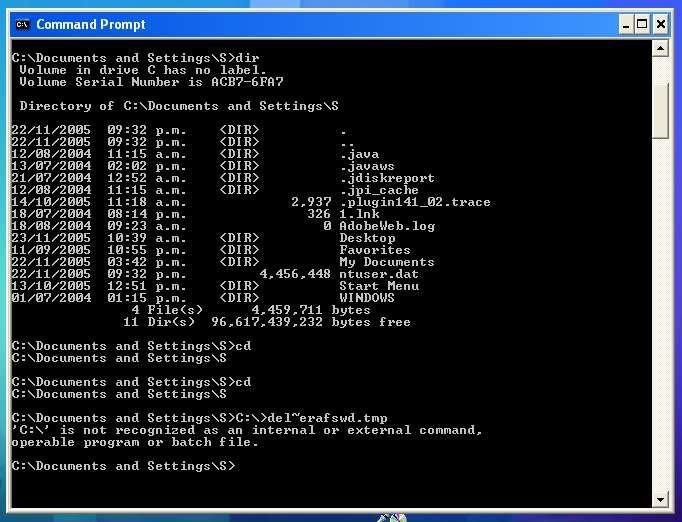Click the 1.lnk file entry
The image size is (682, 522).
(x=358, y=214)
